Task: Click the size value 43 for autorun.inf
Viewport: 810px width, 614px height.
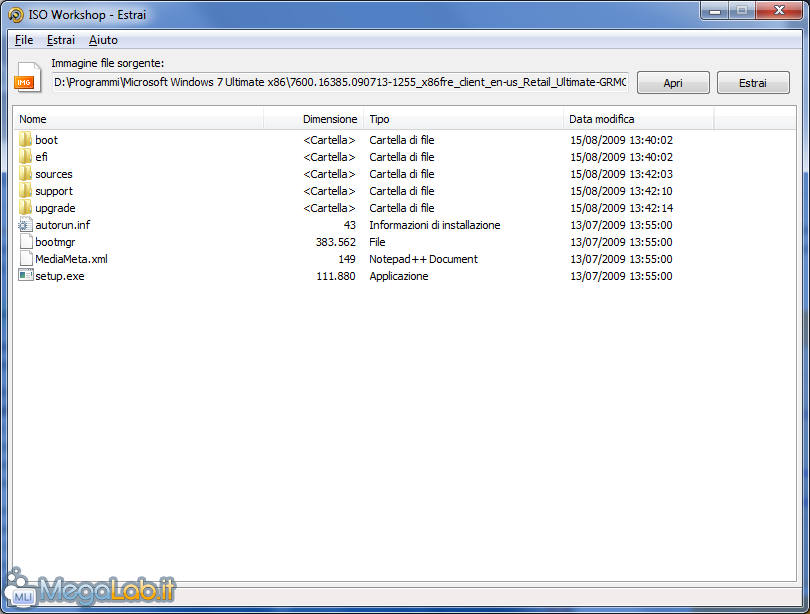Action: tap(350, 225)
